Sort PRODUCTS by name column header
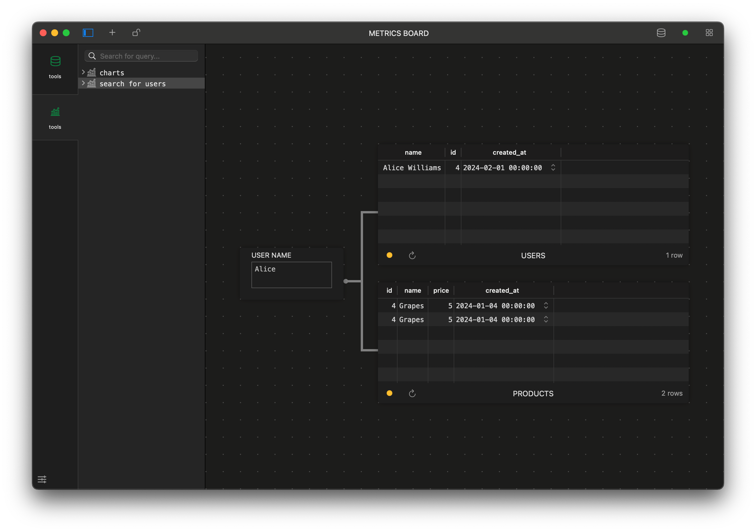Viewport: 756px width, 532px height. [412, 290]
